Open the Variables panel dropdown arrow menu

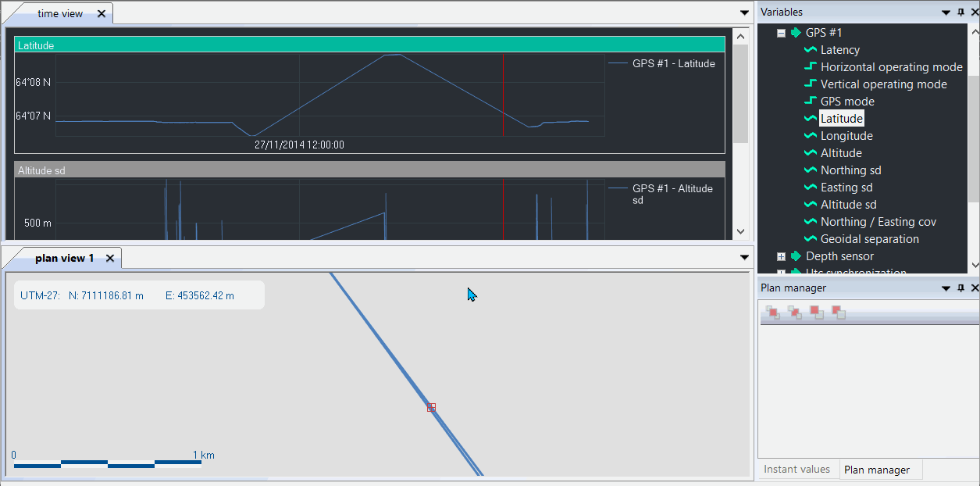pos(946,13)
